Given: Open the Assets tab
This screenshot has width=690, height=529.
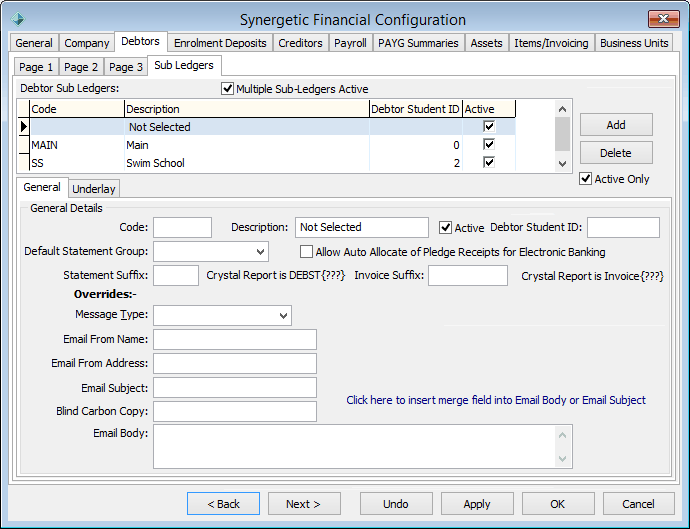Looking at the screenshot, I should [486, 43].
